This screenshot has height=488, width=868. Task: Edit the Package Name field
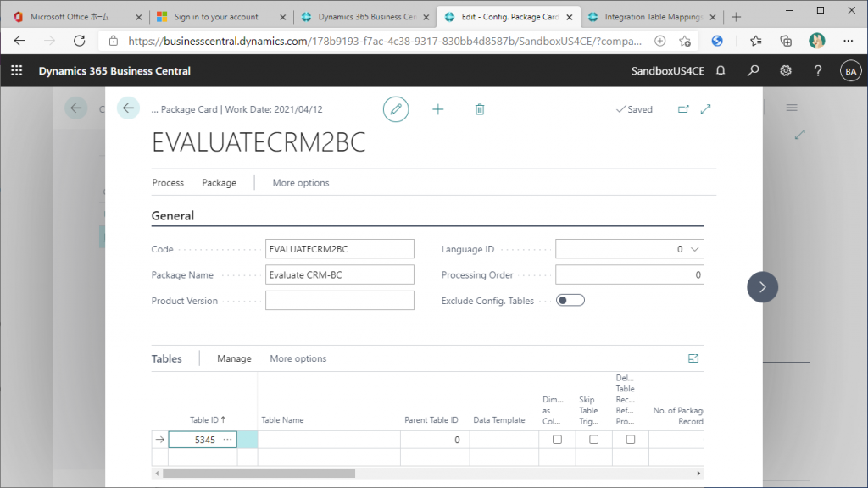tap(339, 275)
